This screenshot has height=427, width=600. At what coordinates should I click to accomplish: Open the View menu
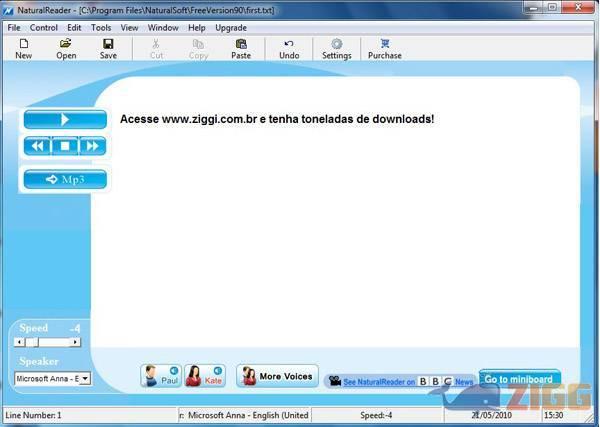[129, 28]
